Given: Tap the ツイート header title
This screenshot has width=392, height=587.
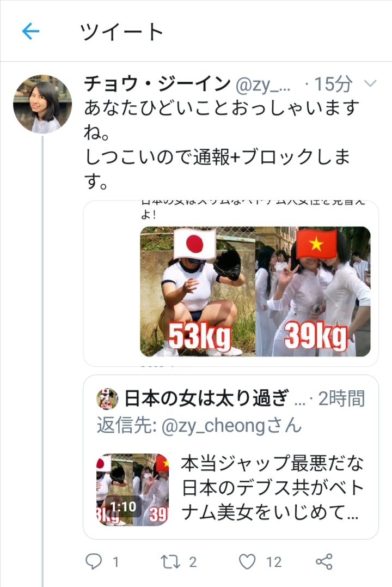Looking at the screenshot, I should click(121, 32).
